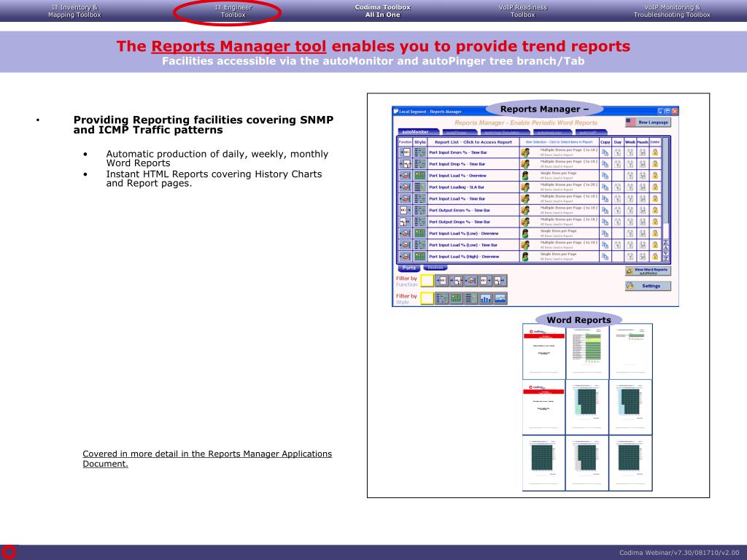The width and height of the screenshot is (747, 560).
Task: Switch to the Devices tab
Action: 436,268
